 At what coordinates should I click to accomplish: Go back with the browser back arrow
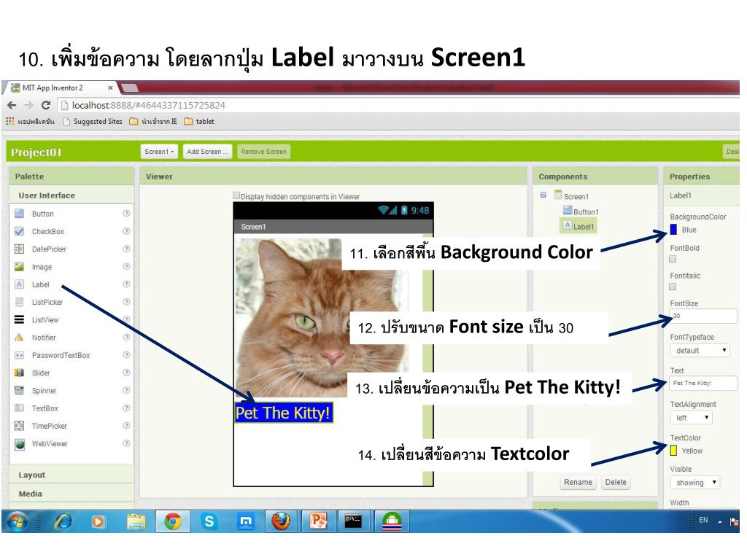(x=12, y=105)
